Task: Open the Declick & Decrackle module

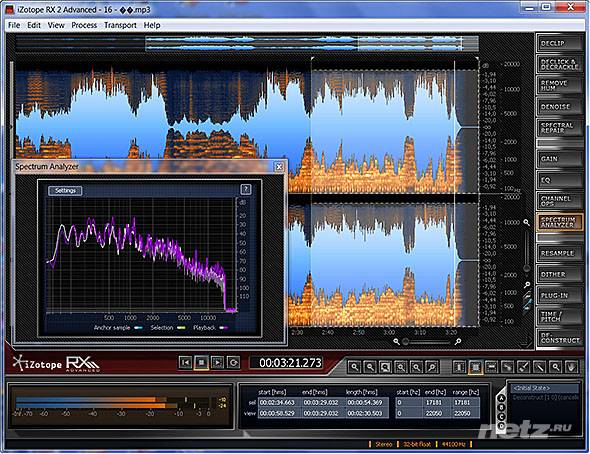Action: pyautogui.click(x=559, y=64)
